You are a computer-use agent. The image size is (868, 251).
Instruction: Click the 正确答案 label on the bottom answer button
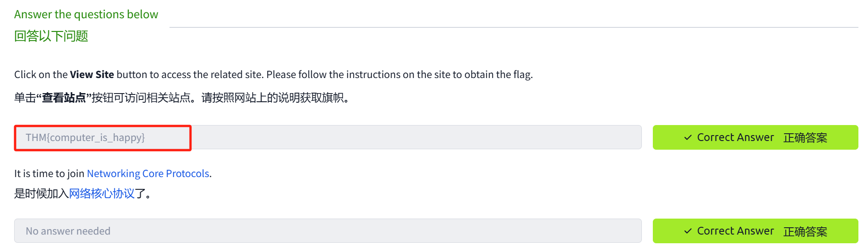coord(805,231)
